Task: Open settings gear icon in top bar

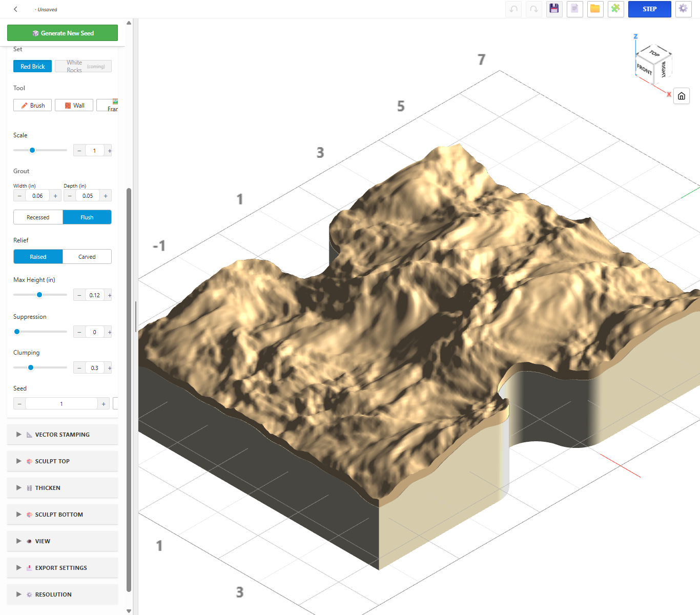Action: (x=683, y=9)
